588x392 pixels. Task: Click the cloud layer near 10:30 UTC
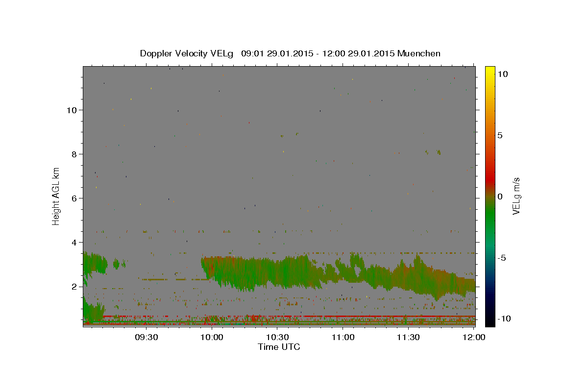[278, 272]
